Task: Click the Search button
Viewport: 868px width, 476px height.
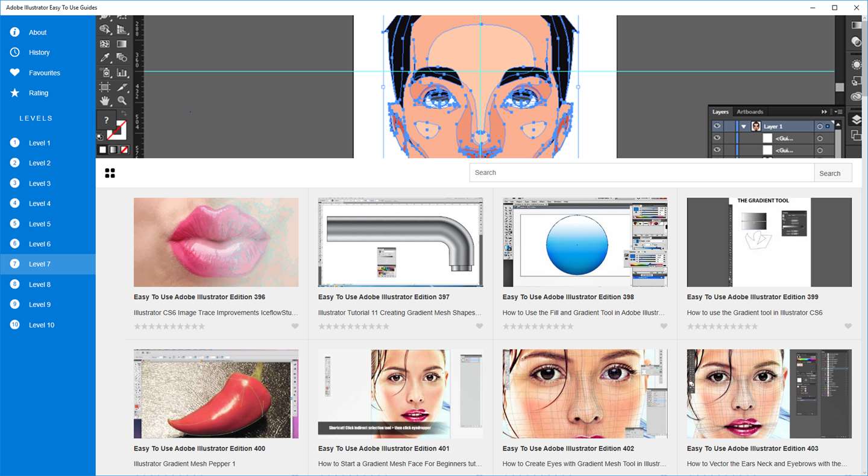Action: [833, 173]
